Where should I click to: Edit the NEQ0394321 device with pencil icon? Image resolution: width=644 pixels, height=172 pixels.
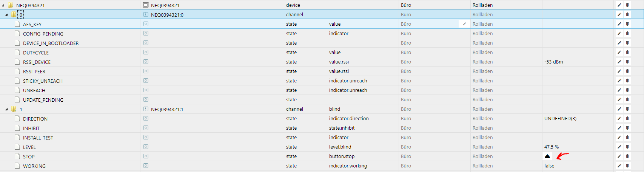click(619, 5)
